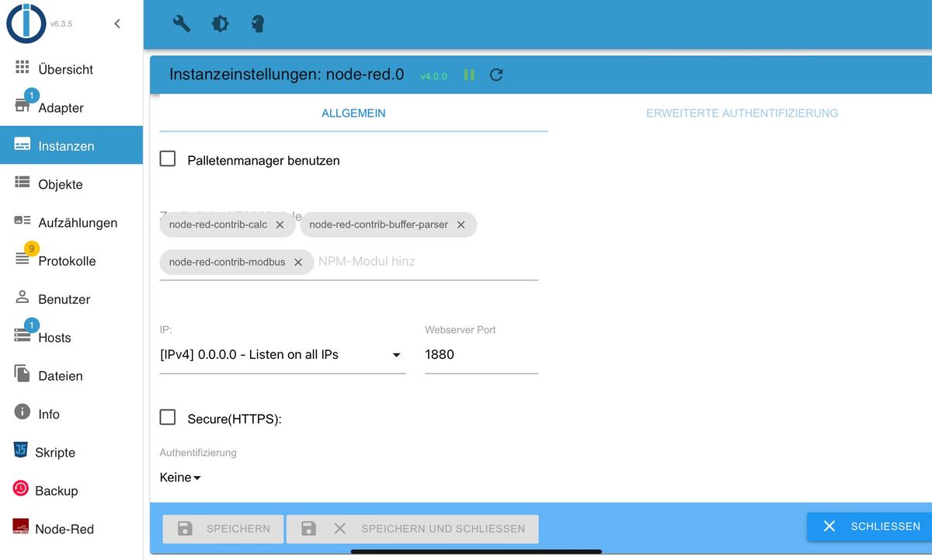Click the Aufzählungen icon
This screenshot has width=932, height=560.
pyautogui.click(x=22, y=221)
